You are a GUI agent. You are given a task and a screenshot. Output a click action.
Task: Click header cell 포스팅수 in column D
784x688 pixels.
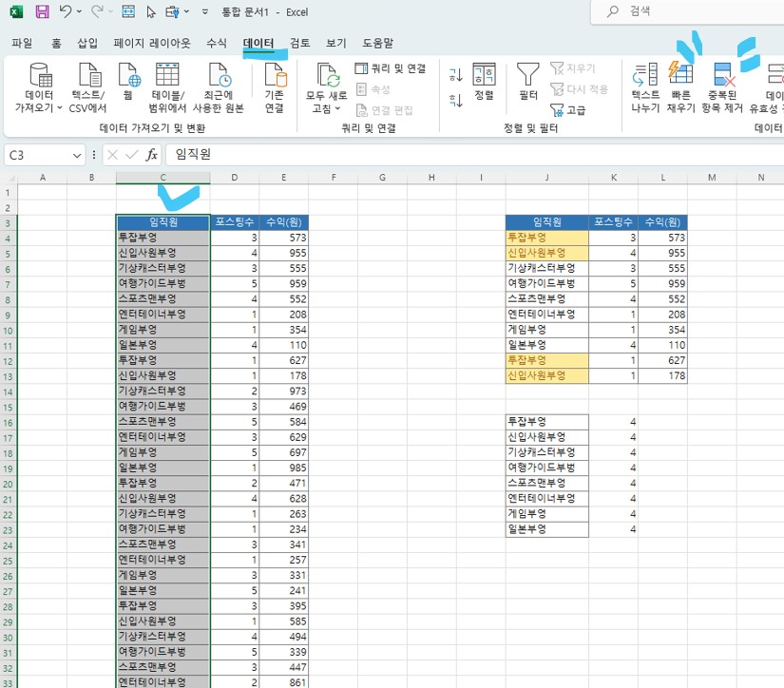[x=235, y=222]
